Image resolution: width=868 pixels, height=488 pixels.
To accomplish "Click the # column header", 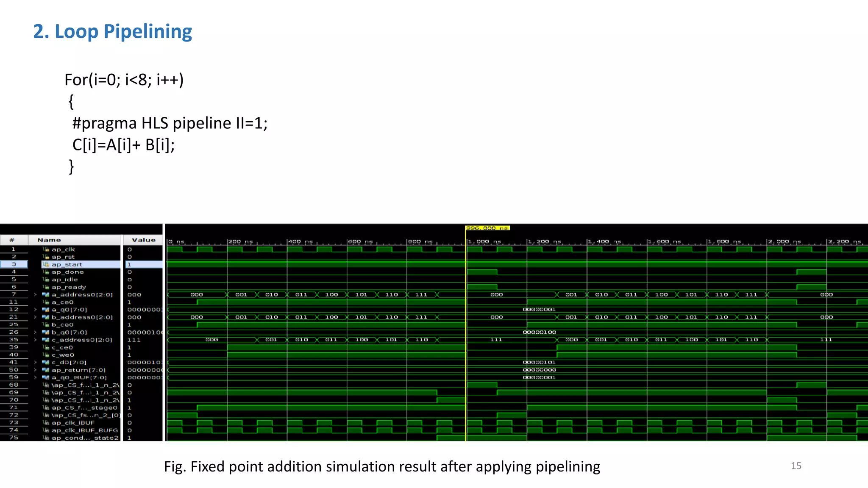I will pos(14,240).
